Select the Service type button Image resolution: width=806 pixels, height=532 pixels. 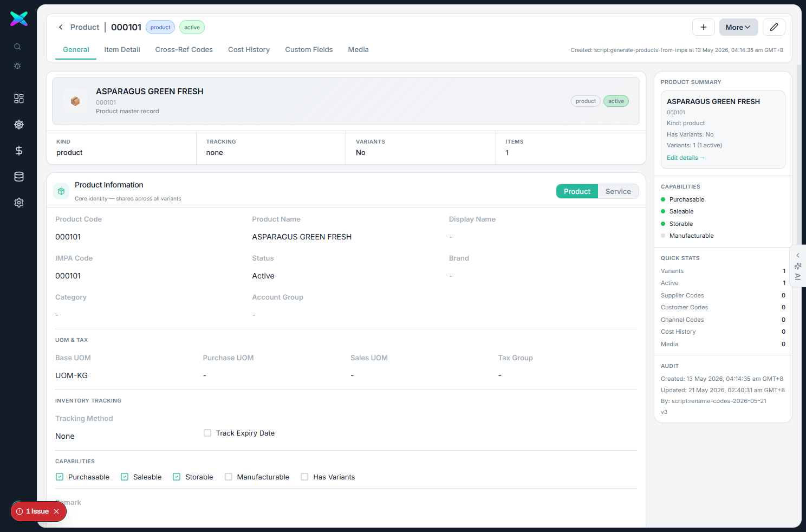tap(618, 191)
